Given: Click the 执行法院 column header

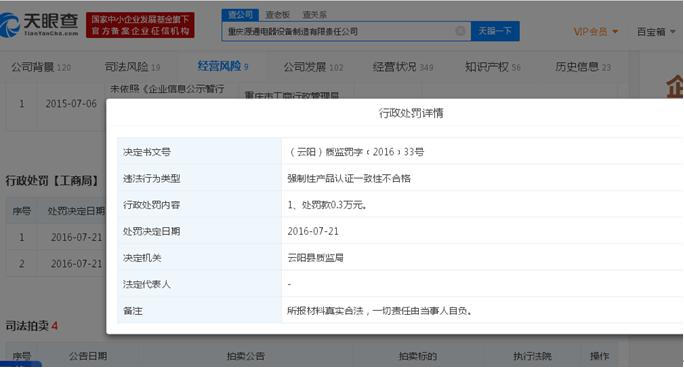Looking at the screenshot, I should coord(533,356).
